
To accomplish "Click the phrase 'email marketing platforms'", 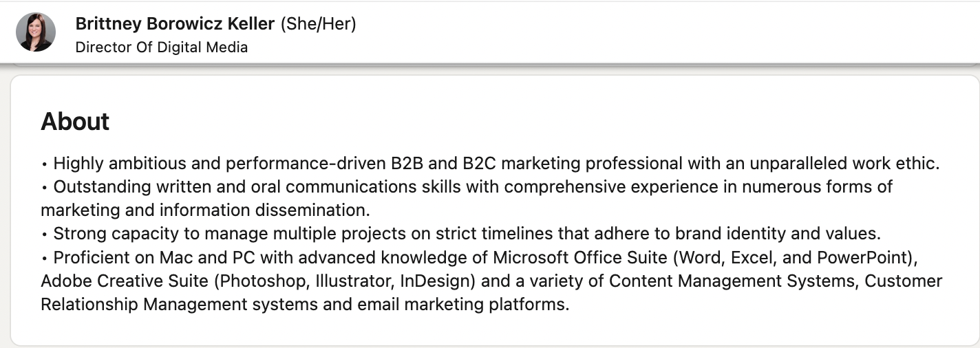I will [x=462, y=304].
